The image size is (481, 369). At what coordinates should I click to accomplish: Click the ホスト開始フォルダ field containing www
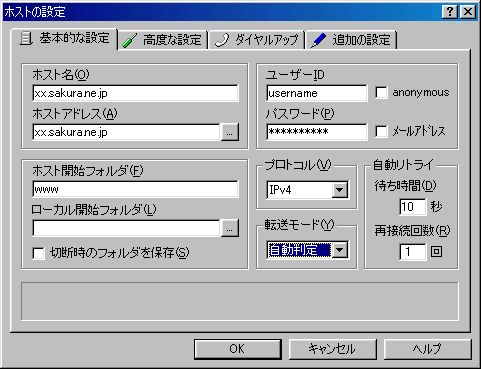[136, 189]
